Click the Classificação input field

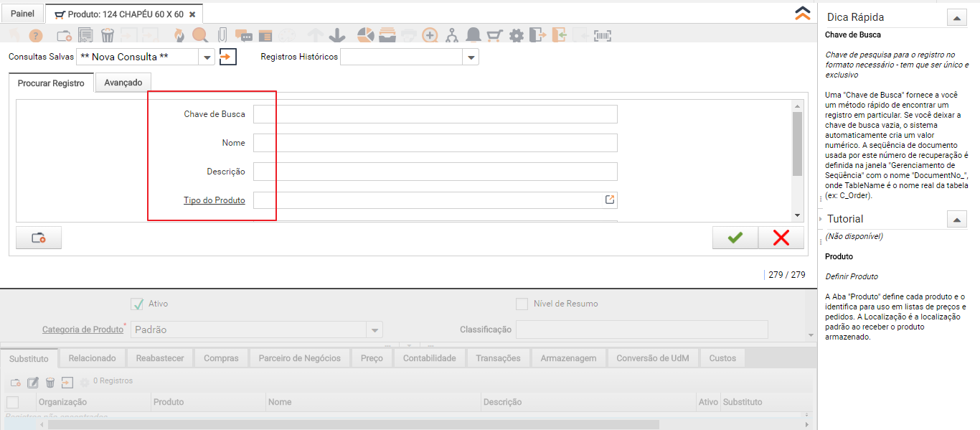pos(642,329)
